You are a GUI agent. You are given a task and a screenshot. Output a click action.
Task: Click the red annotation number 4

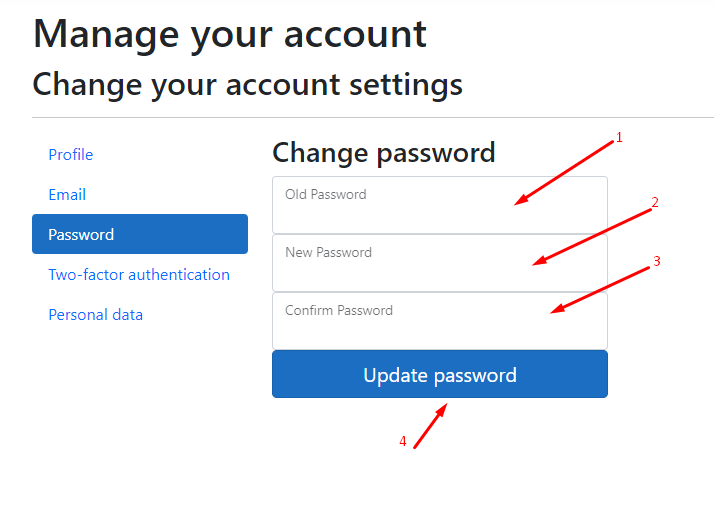[x=403, y=441]
